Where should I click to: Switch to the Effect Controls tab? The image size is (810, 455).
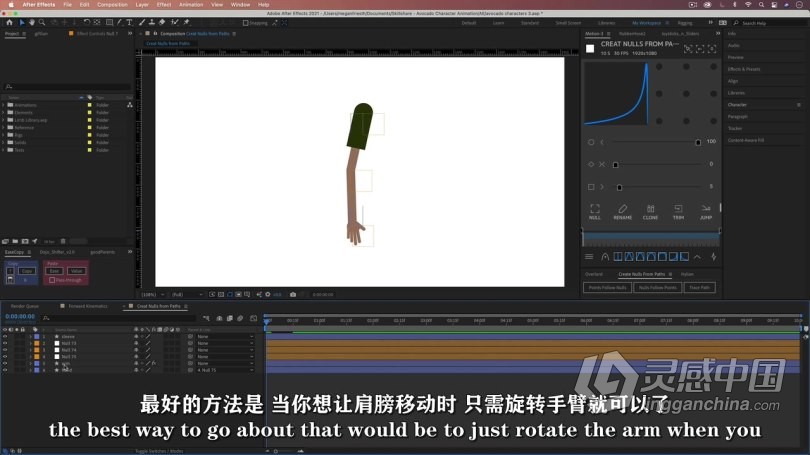pos(97,34)
